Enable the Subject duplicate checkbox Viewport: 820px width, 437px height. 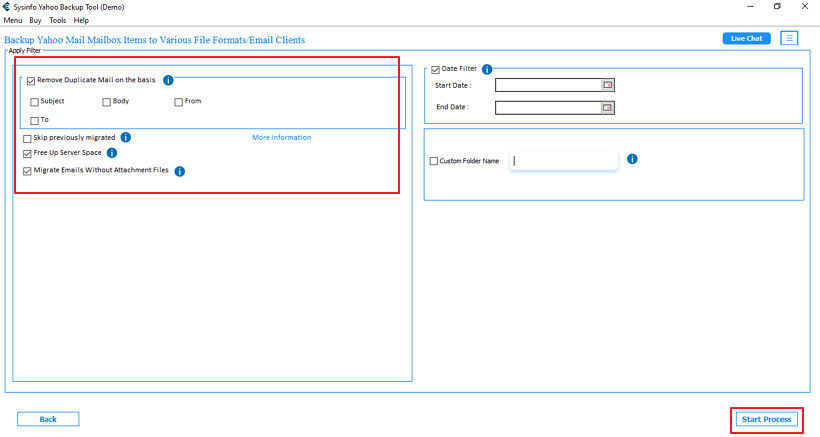[35, 102]
